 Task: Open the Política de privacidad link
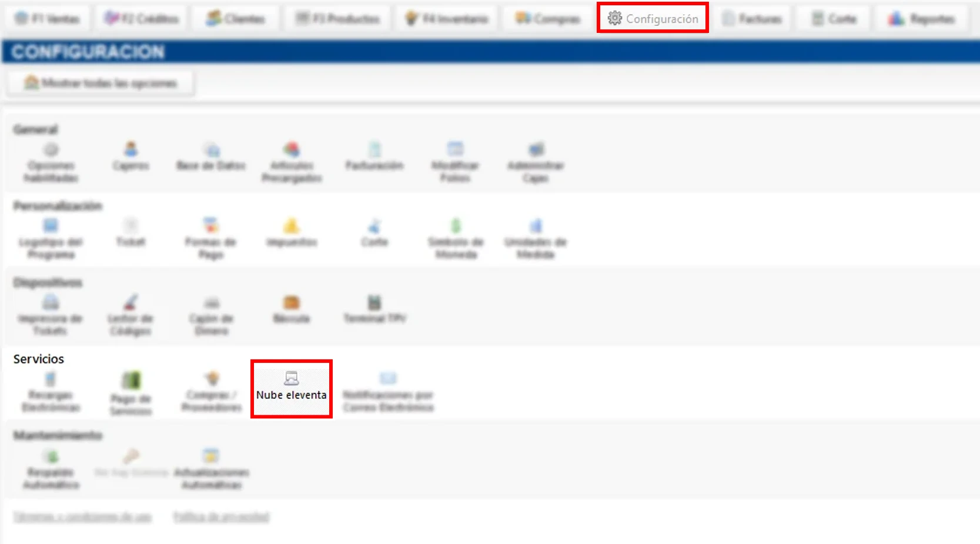pyautogui.click(x=220, y=516)
